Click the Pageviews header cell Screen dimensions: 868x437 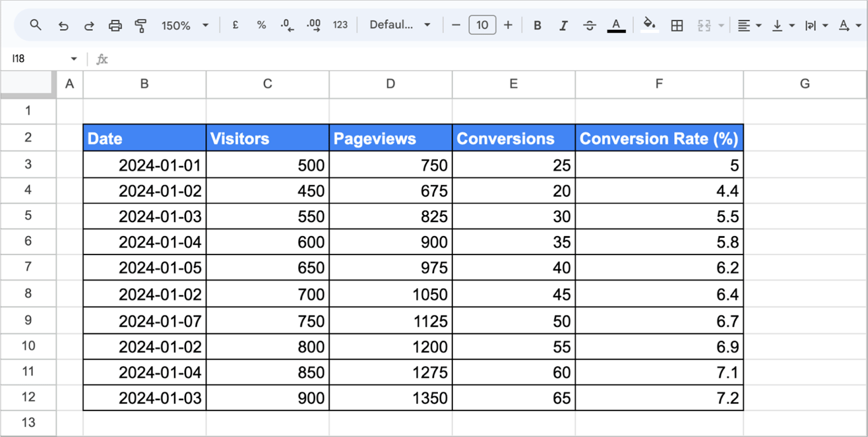point(391,138)
